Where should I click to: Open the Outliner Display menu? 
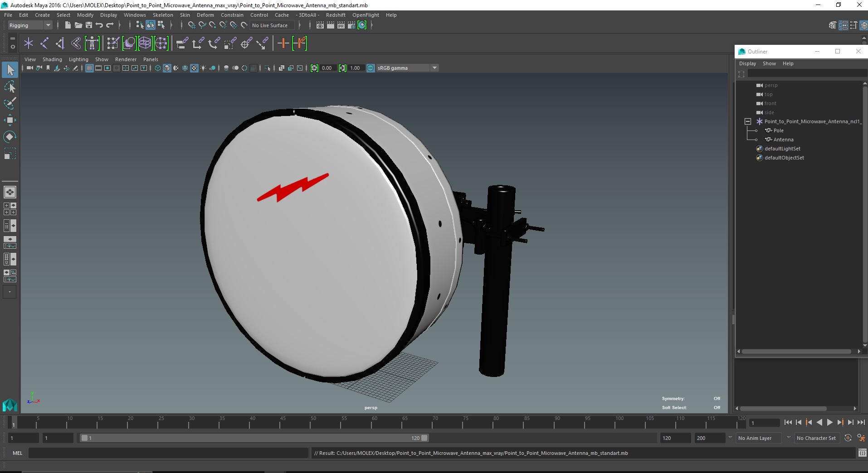point(747,63)
